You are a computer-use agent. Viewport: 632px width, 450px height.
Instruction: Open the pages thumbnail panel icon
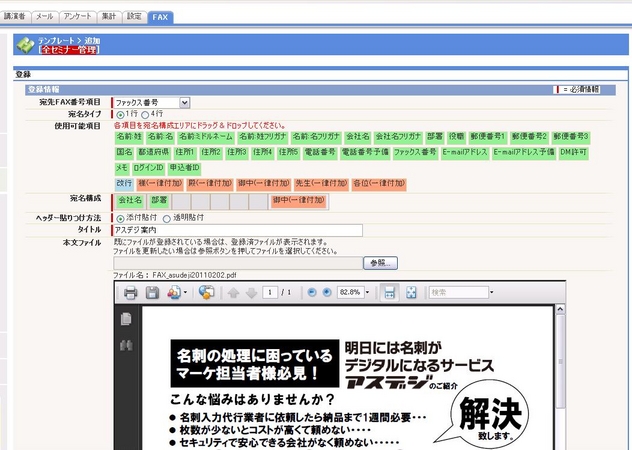pos(126,319)
